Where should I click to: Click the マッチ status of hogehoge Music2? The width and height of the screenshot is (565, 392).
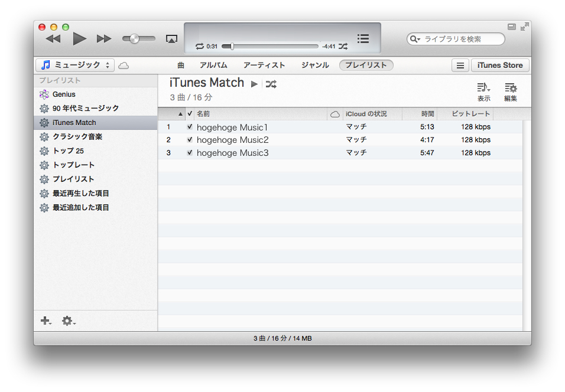pyautogui.click(x=356, y=140)
